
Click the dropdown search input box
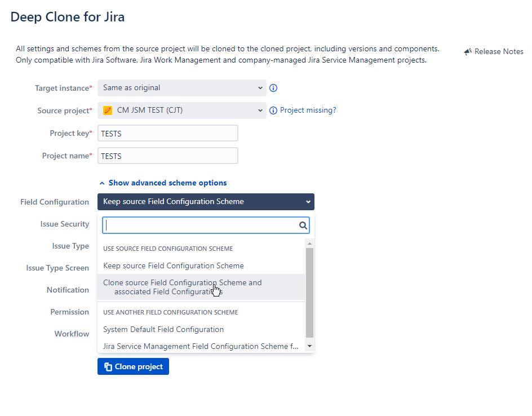coord(197,225)
